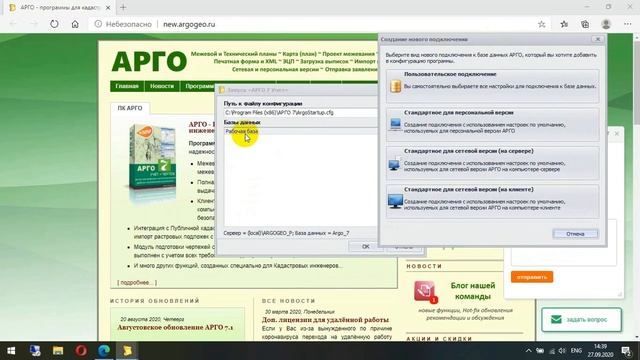This screenshot has height=360, width=640.
Task: Open browser settings and more menu
Action: (628, 24)
